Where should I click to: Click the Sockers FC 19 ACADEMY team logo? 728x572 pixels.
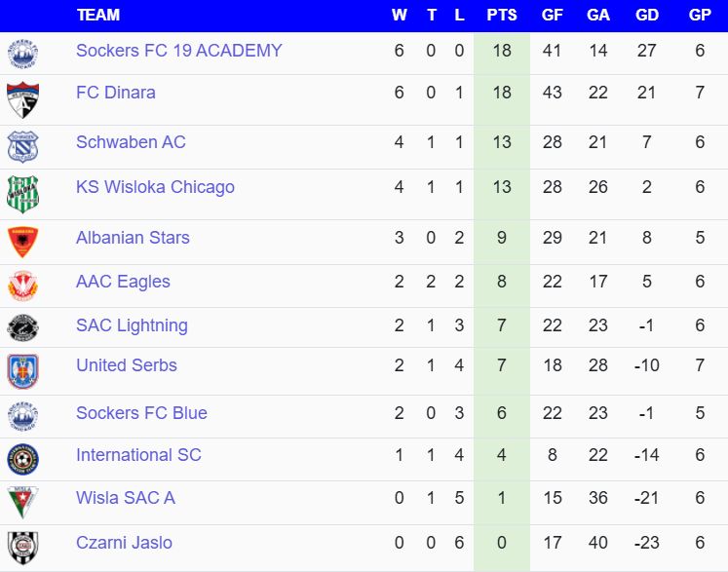point(21,54)
